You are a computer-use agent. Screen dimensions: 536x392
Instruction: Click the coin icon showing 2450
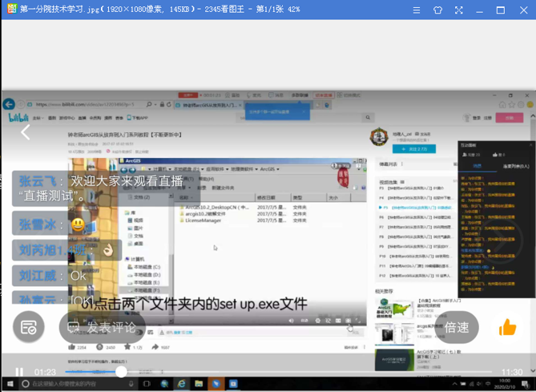tap(99, 347)
